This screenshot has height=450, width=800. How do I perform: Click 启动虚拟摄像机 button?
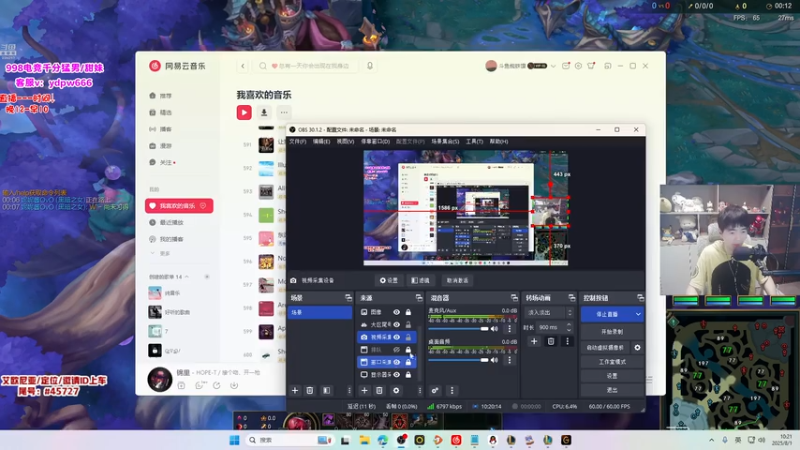coord(606,347)
